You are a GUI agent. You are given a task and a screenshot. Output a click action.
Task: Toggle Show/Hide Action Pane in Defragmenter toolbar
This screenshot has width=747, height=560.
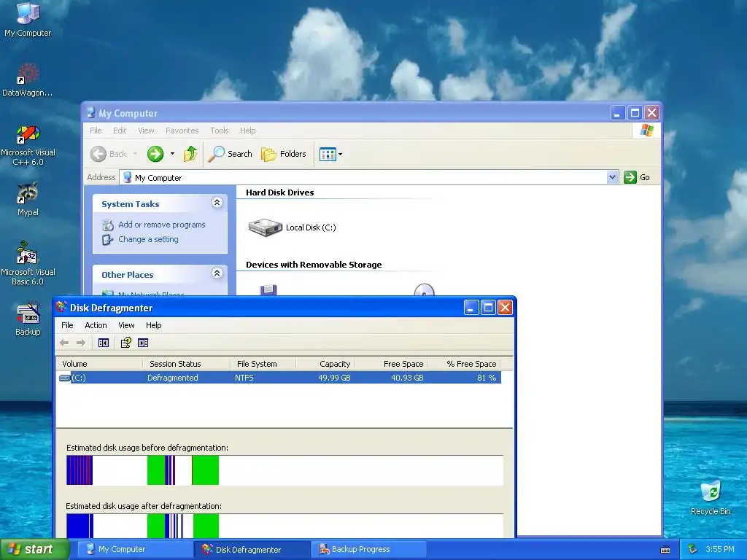coord(143,343)
